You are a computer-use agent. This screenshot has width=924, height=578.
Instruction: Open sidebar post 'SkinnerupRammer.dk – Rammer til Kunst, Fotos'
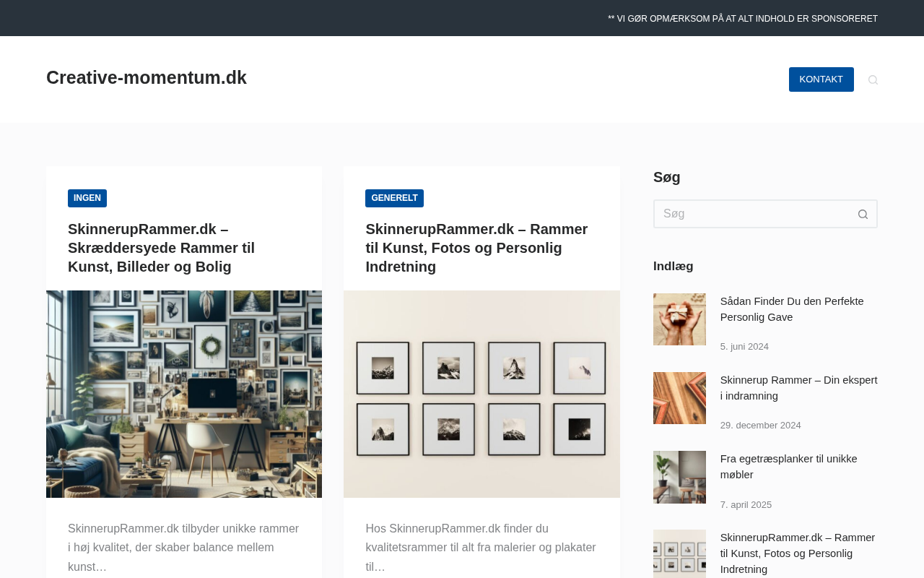[x=798, y=553]
